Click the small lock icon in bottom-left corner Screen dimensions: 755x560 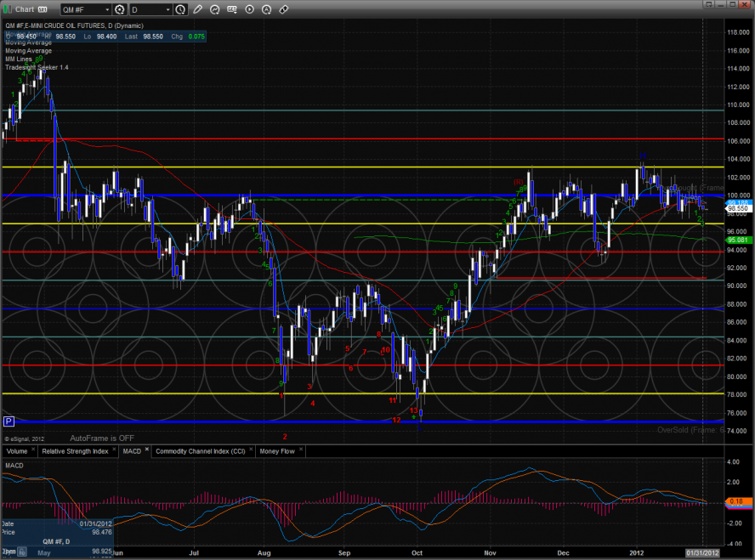22,552
